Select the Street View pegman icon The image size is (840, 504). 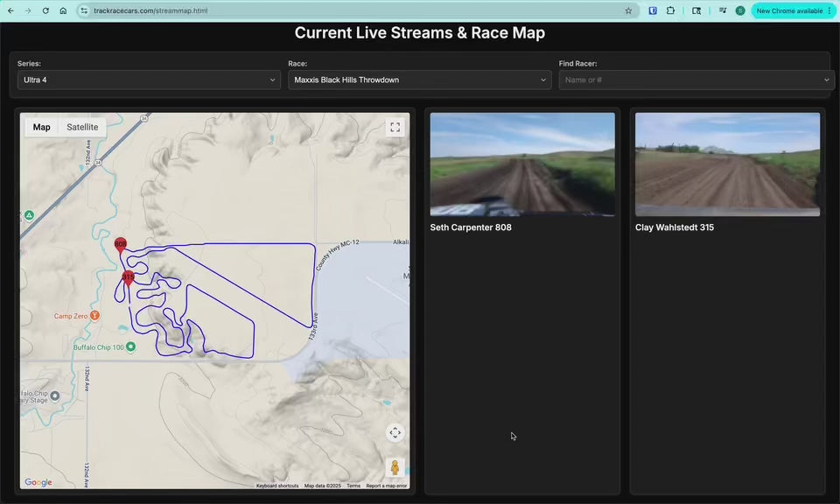click(x=395, y=467)
